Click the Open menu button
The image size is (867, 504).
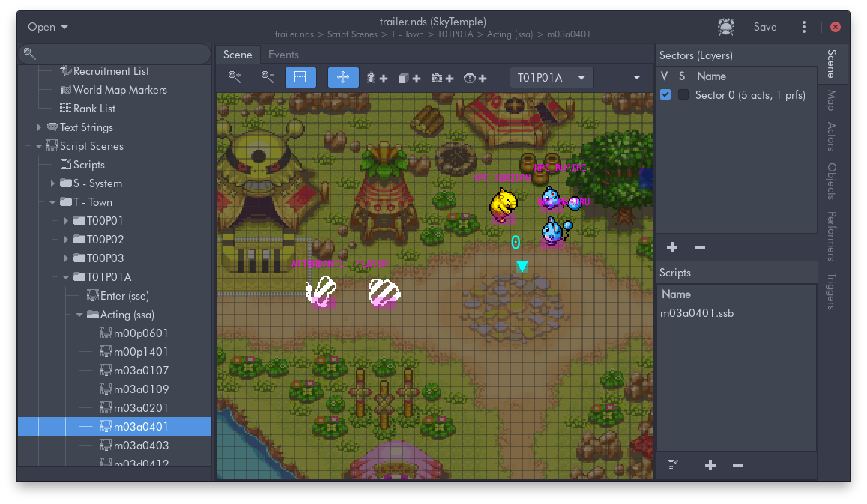pyautogui.click(x=48, y=27)
